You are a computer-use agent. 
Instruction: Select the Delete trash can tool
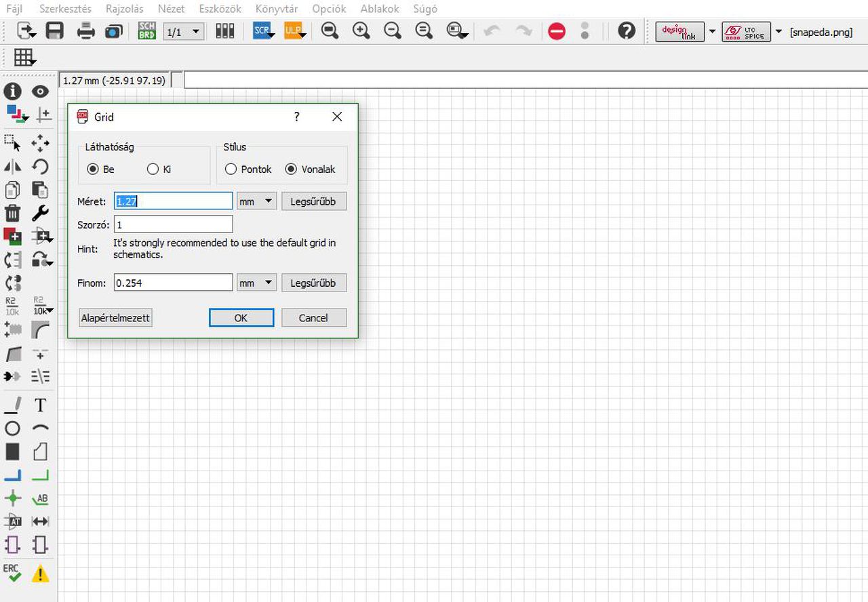[13, 214]
